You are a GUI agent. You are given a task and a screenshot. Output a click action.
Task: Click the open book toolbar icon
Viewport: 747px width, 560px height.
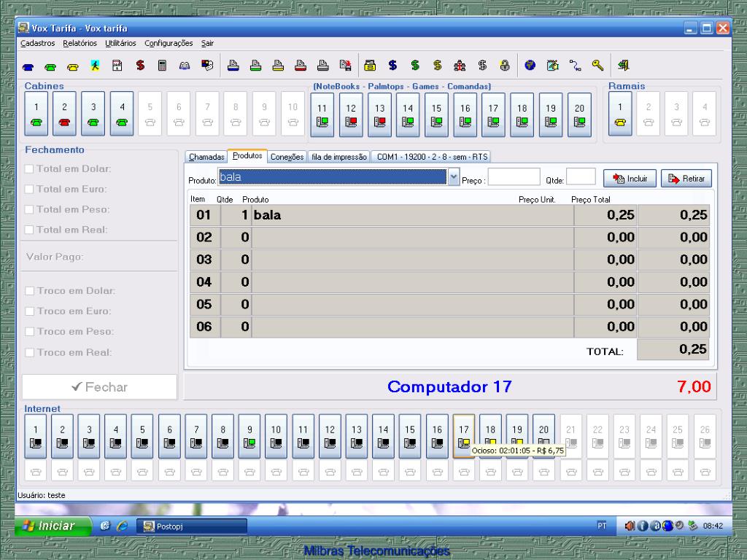click(x=185, y=66)
